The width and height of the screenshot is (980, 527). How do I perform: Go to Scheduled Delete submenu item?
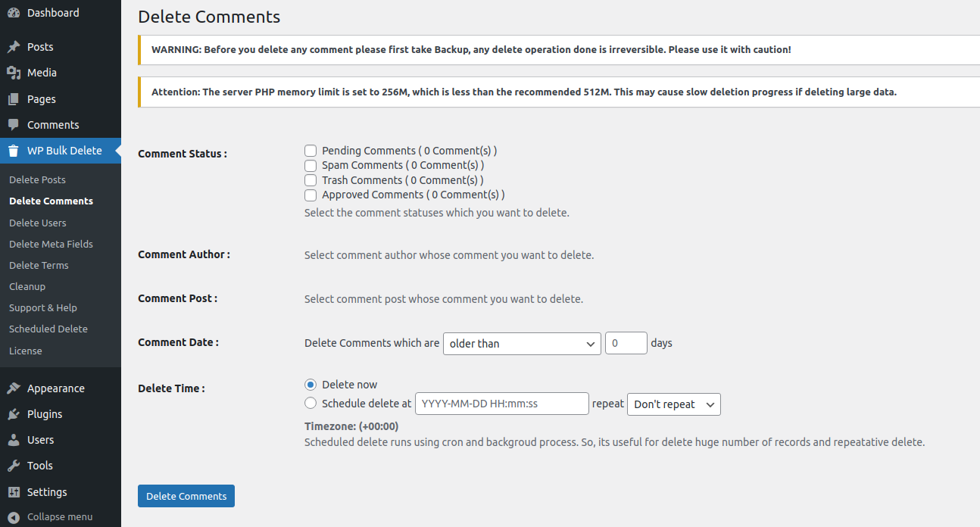tap(48, 329)
